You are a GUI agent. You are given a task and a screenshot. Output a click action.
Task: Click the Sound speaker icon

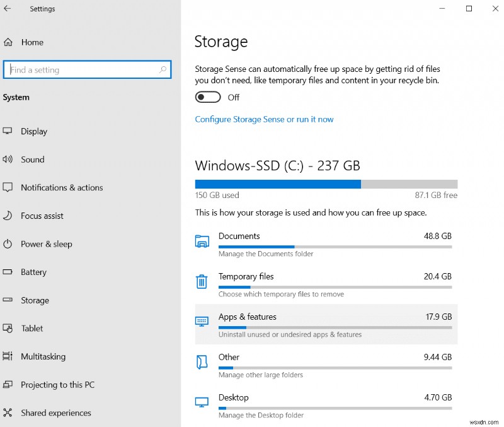[x=8, y=160]
